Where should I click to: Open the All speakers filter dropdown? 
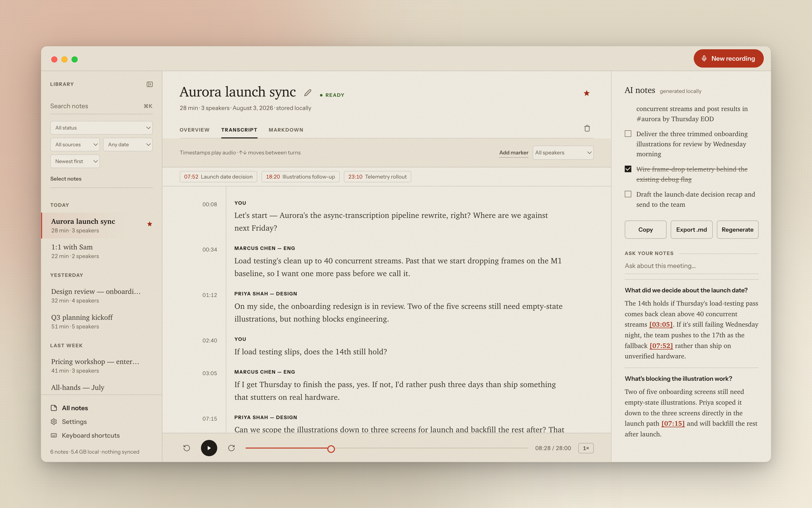click(x=563, y=153)
